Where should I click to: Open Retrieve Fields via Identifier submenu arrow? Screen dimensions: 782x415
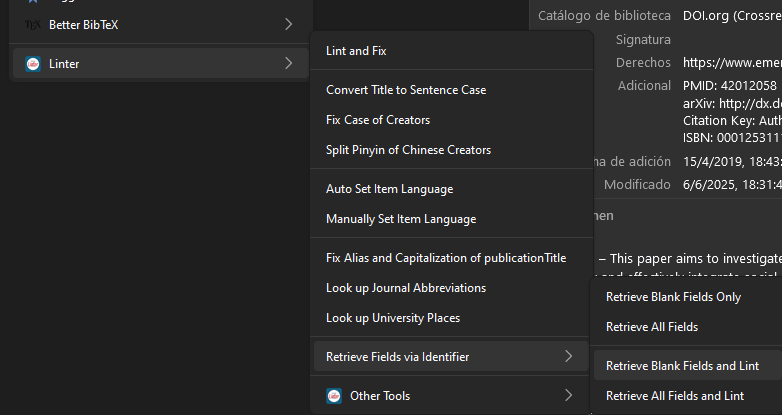[568, 356]
